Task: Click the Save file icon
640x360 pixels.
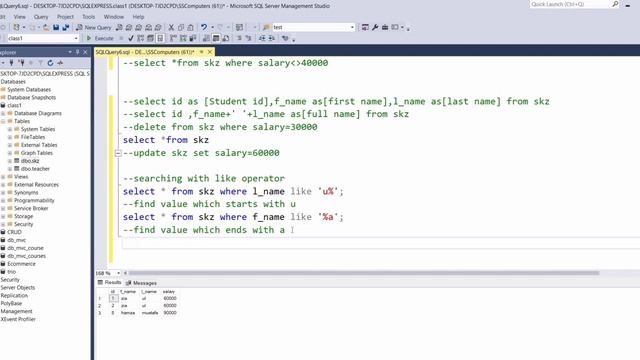Action: click(56, 27)
